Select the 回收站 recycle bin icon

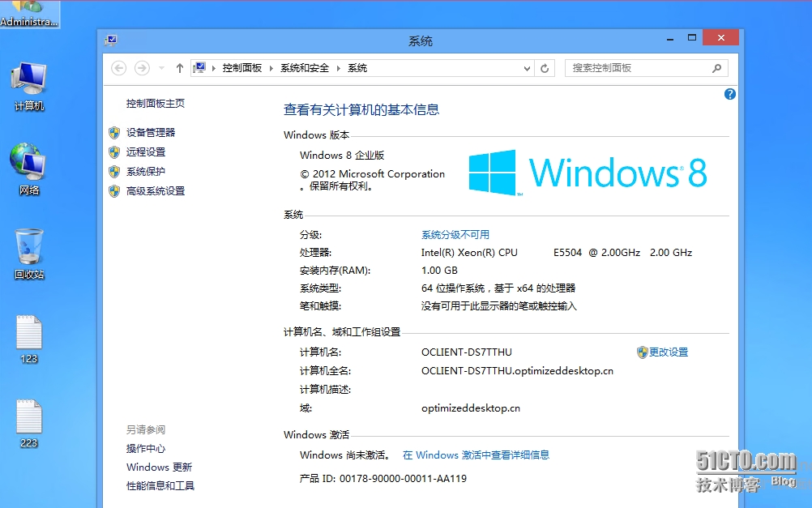click(x=29, y=254)
